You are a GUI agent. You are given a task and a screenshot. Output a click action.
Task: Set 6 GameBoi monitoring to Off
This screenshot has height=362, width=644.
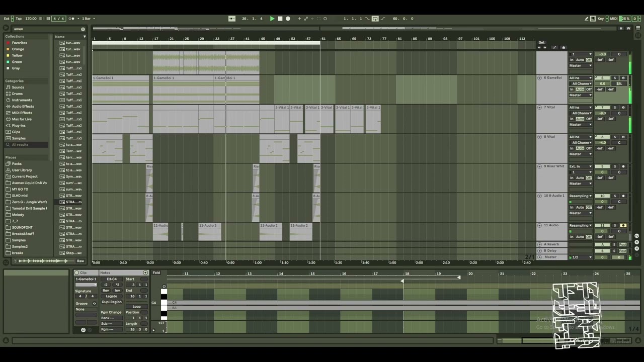[x=589, y=89]
